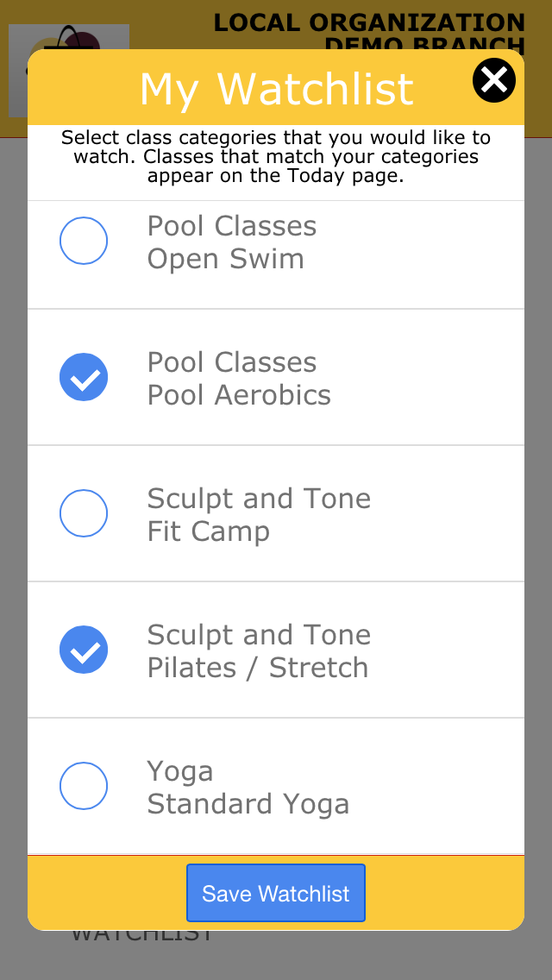This screenshot has height=980, width=552.
Task: Select the Open Swim label text
Action: click(x=226, y=259)
